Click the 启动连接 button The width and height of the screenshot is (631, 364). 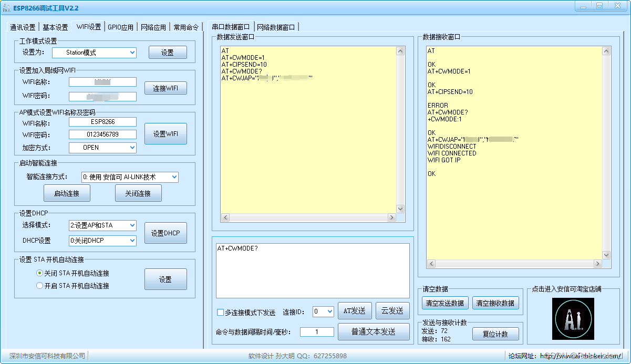[x=67, y=193]
